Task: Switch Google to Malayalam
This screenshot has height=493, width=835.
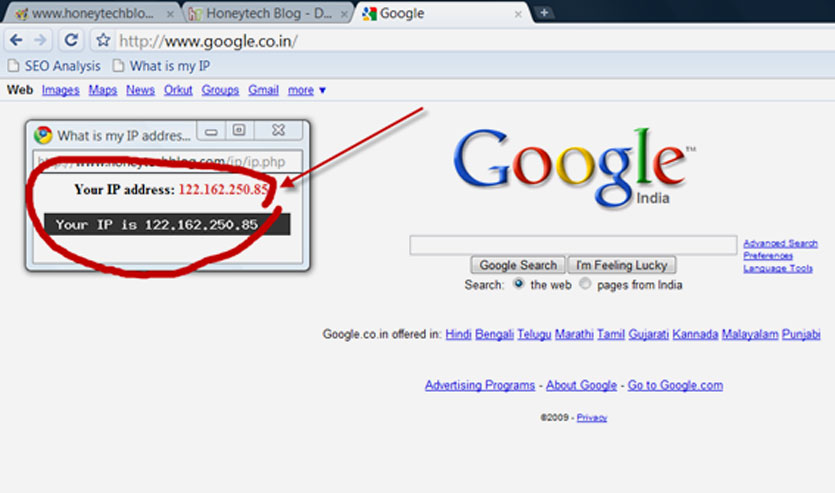Action: coord(750,334)
